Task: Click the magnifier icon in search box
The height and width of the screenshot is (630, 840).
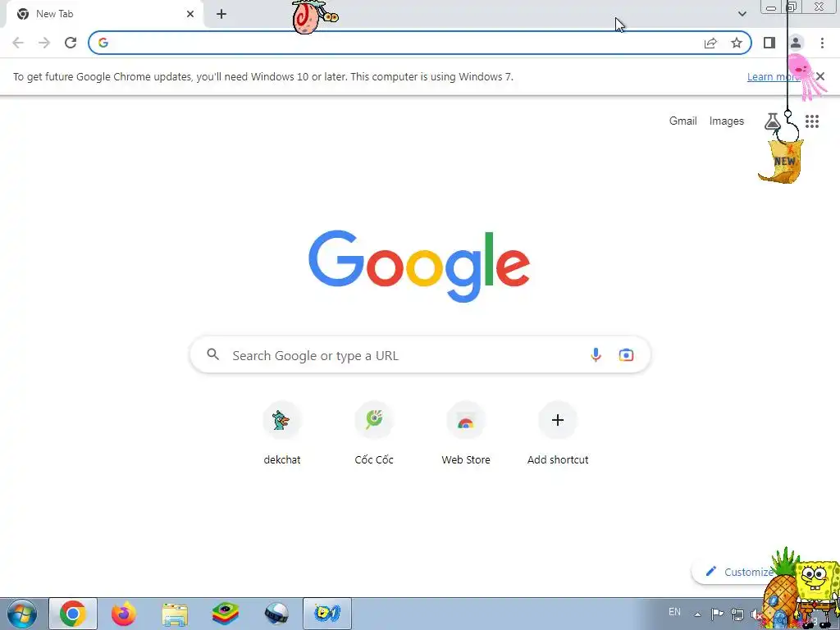Action: (213, 354)
